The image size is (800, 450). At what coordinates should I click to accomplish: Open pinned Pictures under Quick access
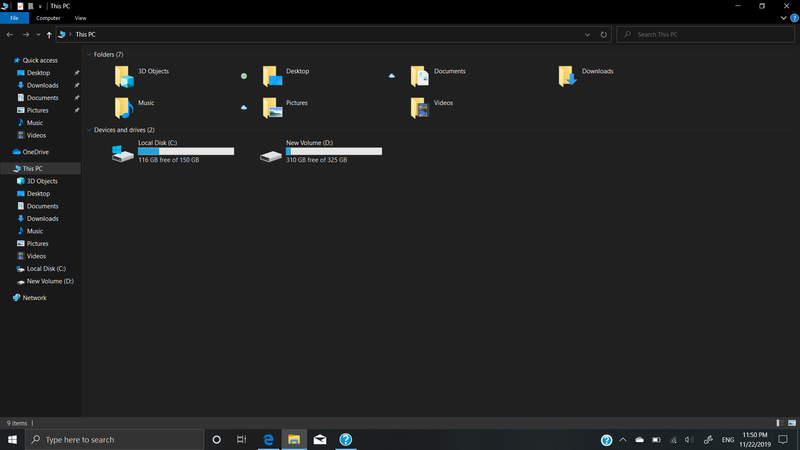(x=40, y=110)
